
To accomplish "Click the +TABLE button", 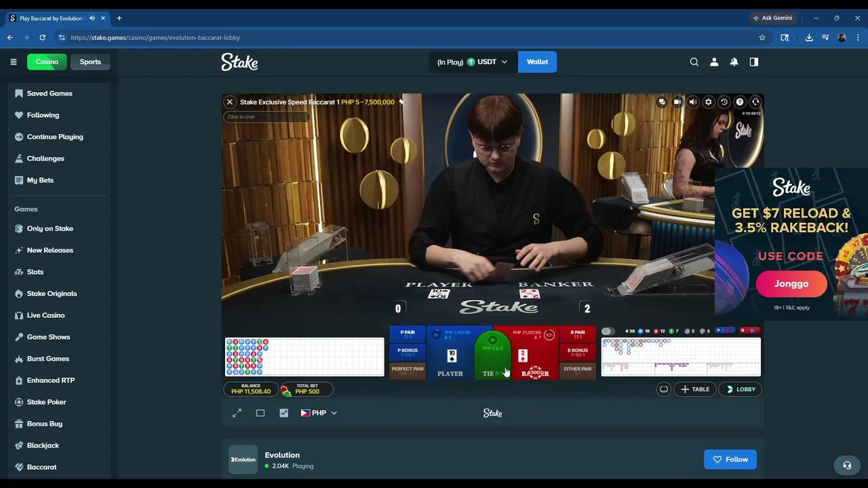I will click(x=695, y=389).
